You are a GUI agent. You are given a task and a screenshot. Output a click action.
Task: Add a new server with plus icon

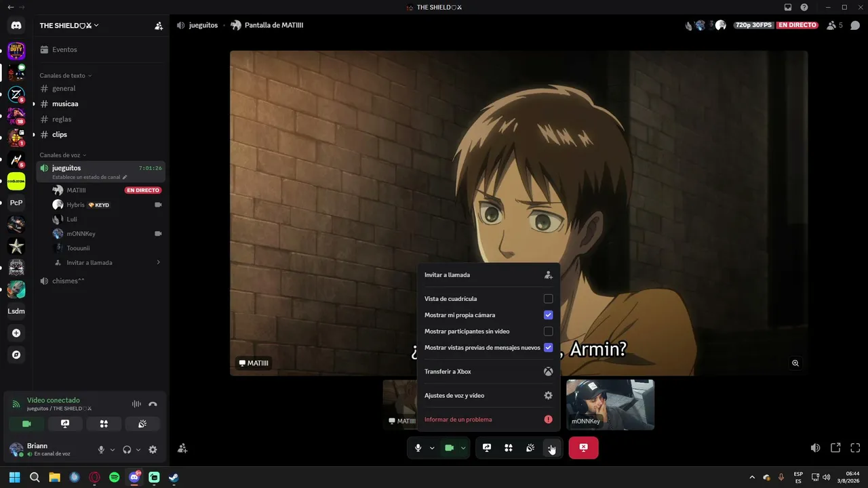click(16, 333)
